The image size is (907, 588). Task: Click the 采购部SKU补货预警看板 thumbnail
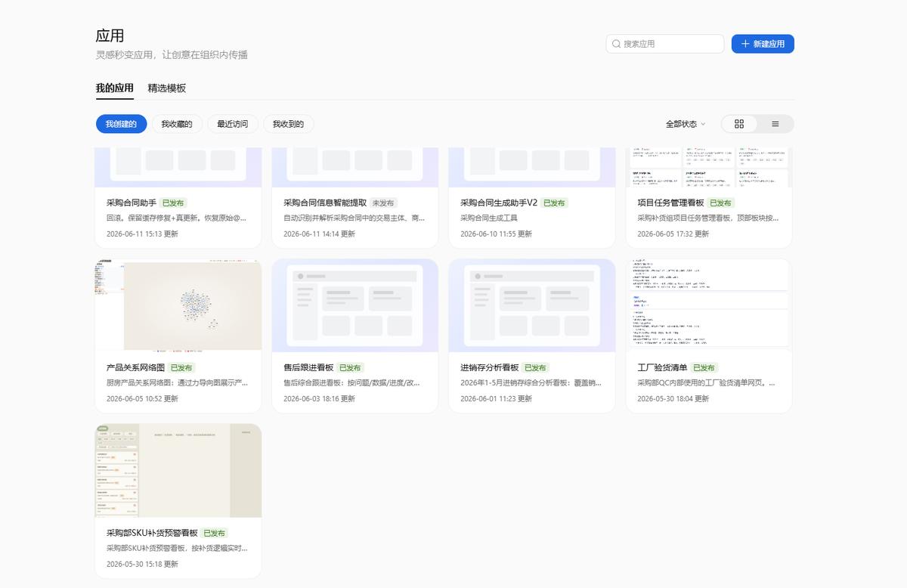tap(178, 471)
